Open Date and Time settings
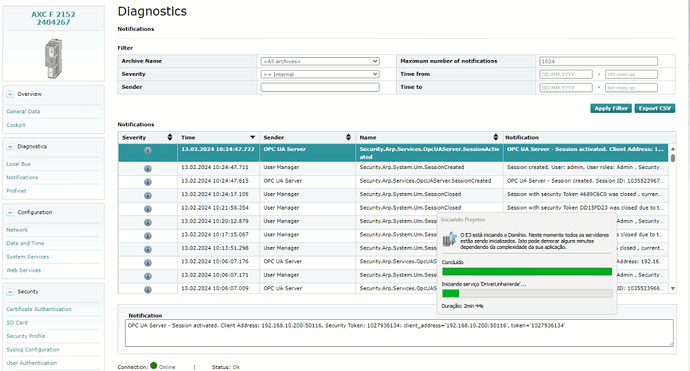This screenshot has width=690, height=371. click(25, 243)
